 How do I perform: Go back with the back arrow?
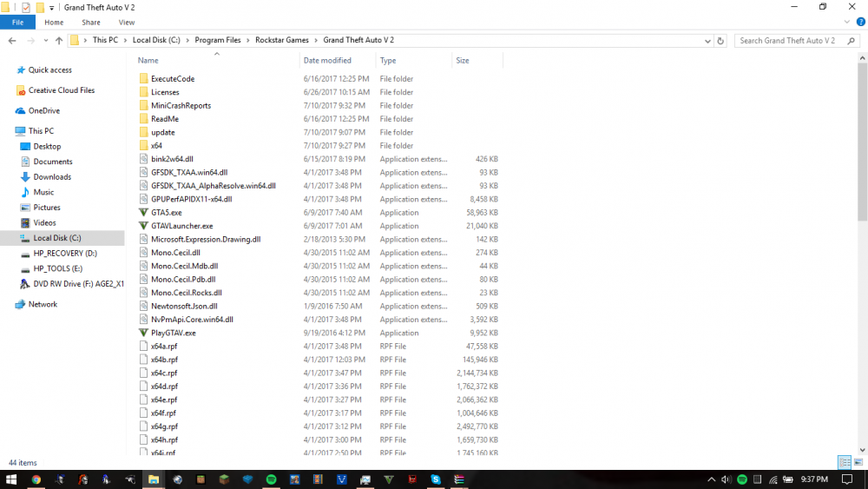12,41
